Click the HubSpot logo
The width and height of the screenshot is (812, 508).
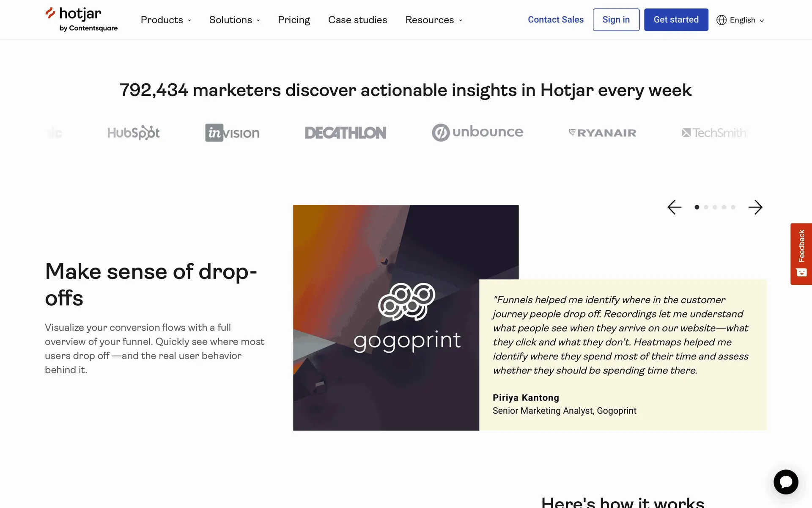click(x=133, y=133)
